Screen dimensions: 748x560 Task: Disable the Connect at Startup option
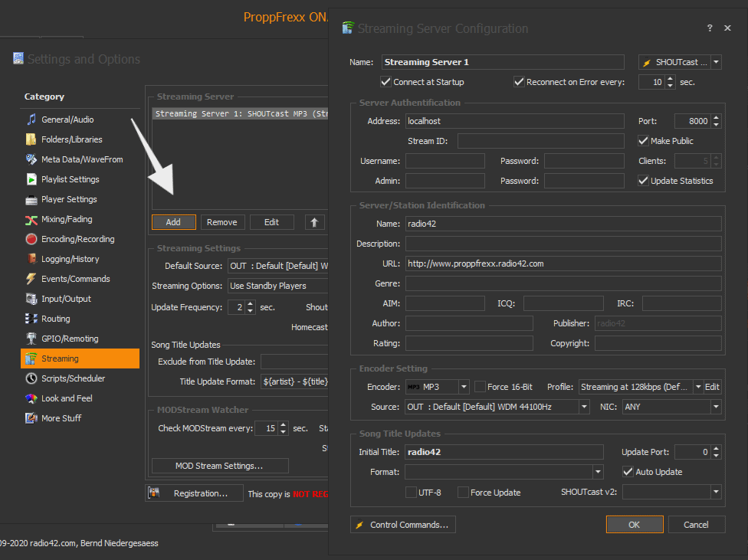tap(385, 82)
